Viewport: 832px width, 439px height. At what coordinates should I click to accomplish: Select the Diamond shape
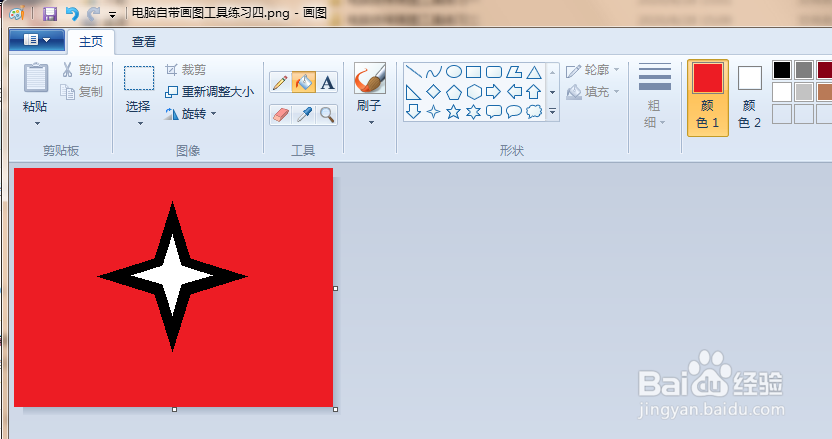pyautogui.click(x=434, y=92)
